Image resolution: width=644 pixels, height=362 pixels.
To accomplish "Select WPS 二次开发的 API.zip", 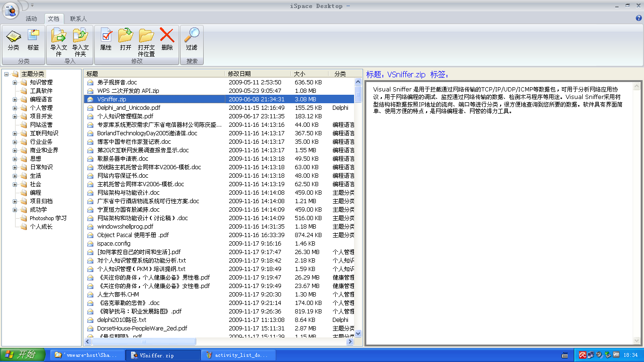I will click(x=128, y=91).
